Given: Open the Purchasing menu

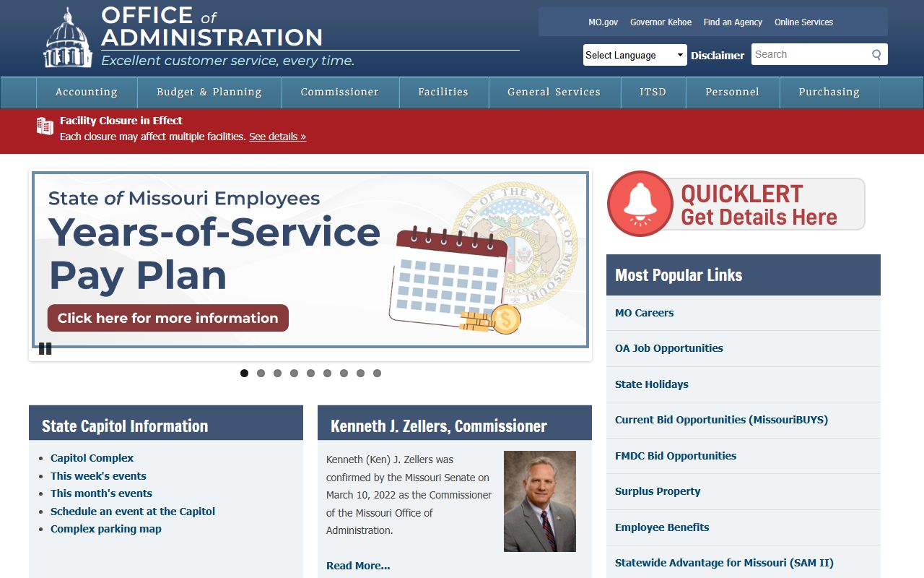Looking at the screenshot, I should (829, 92).
